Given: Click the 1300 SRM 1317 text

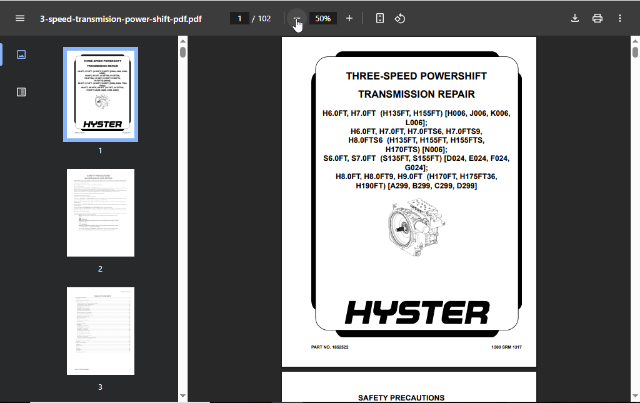Looking at the screenshot, I should (506, 347).
